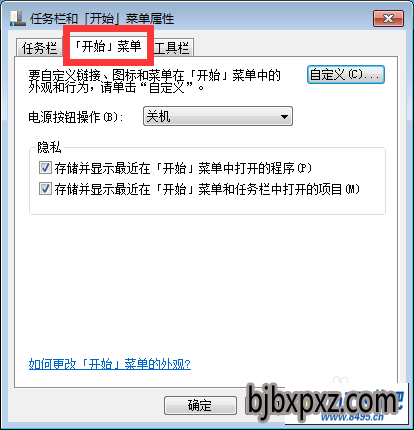The image size is (414, 430).
Task: Click the dialog title bar text 任务栏和「开始」菜单属性
Action: click(x=102, y=19)
